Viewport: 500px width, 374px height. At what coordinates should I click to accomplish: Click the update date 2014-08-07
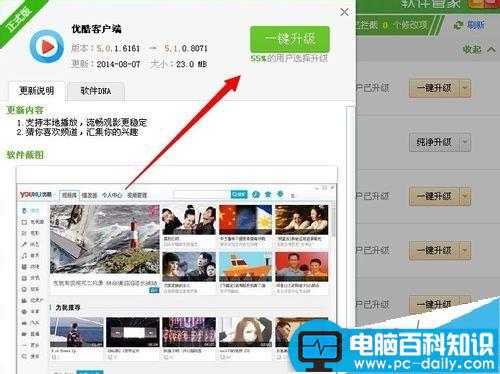tap(118, 64)
